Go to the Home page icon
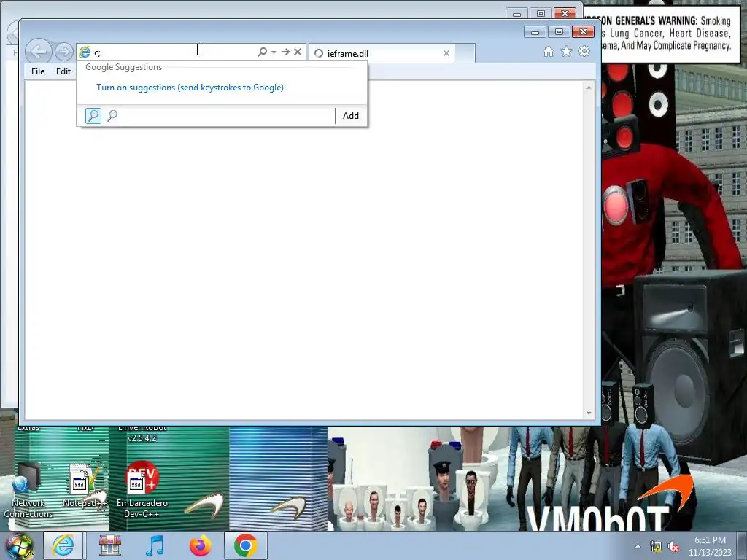 [549, 52]
